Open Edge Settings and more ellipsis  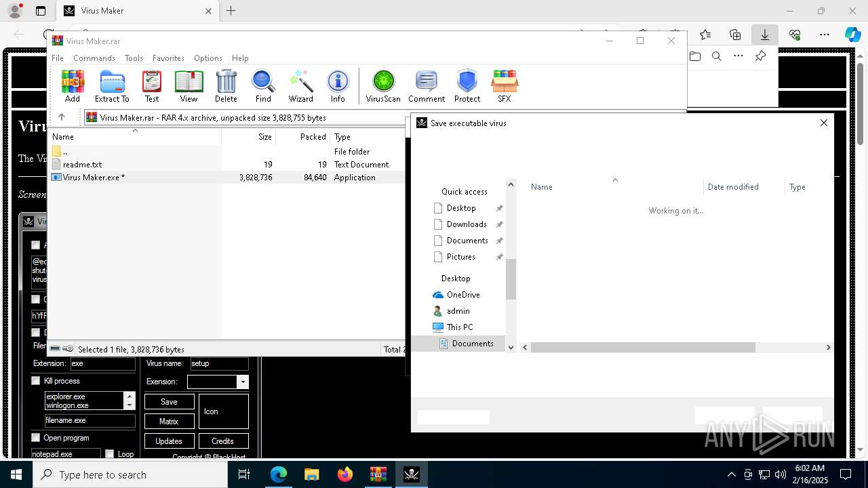(x=825, y=34)
